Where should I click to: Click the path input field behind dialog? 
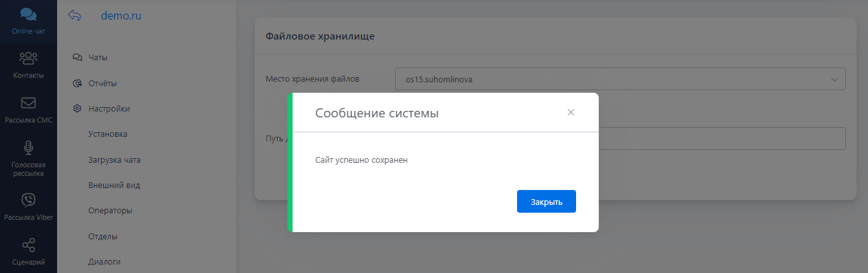point(720,138)
